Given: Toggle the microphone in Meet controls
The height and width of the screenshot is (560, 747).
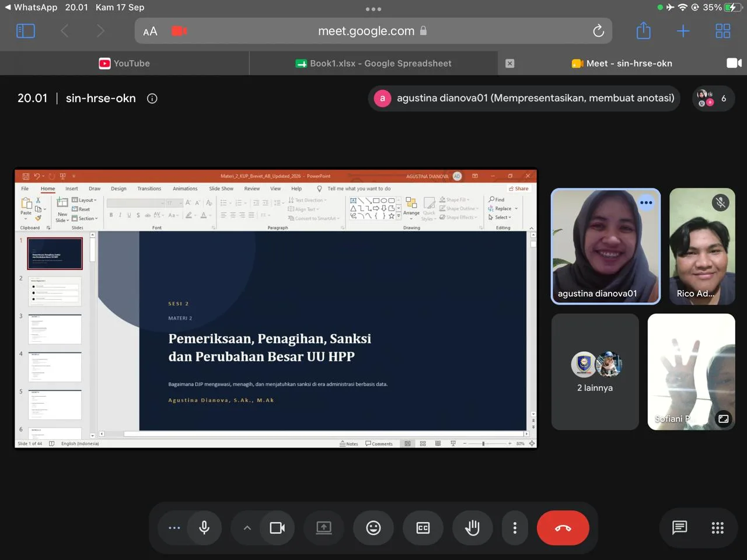Looking at the screenshot, I should pyautogui.click(x=204, y=528).
